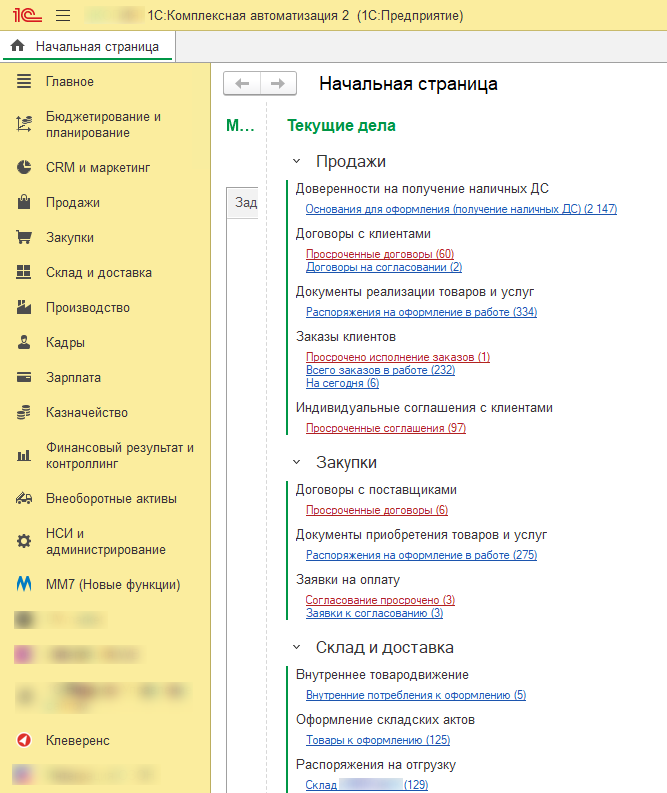
Task: Open Договоры на согласовании (2) link
Action: tap(384, 267)
